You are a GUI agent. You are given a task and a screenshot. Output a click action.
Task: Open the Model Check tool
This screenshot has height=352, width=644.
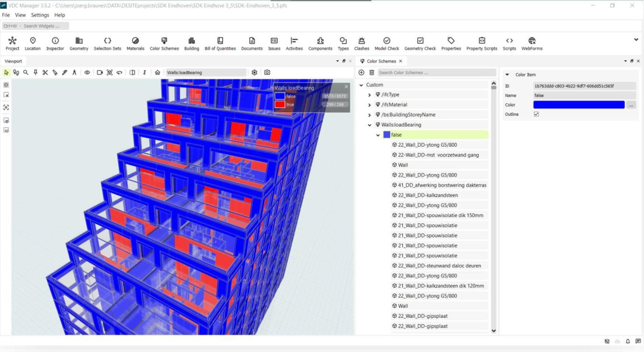(x=386, y=43)
